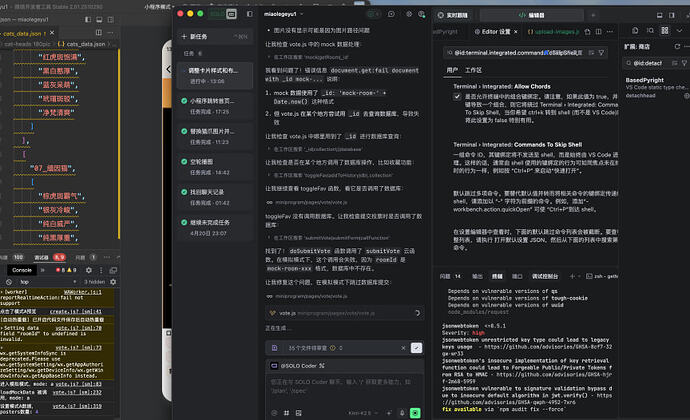This screenshot has height=420, width=690.
Task: Clear settings search input icon
Action: 591,53
